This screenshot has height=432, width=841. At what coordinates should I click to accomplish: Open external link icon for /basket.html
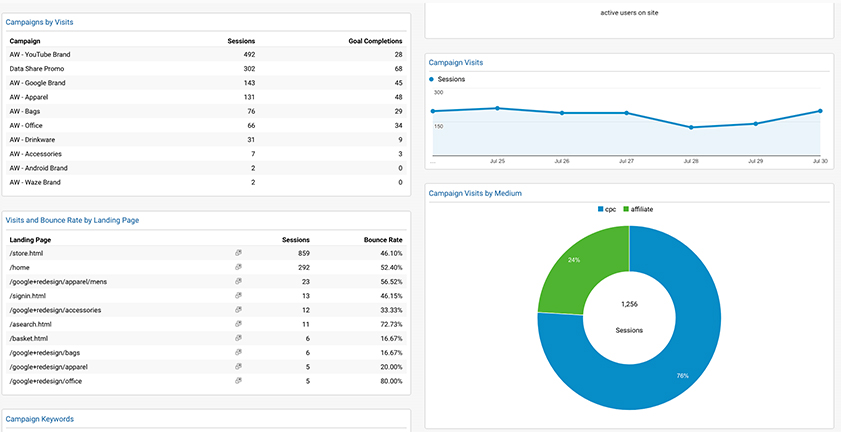[x=239, y=338]
